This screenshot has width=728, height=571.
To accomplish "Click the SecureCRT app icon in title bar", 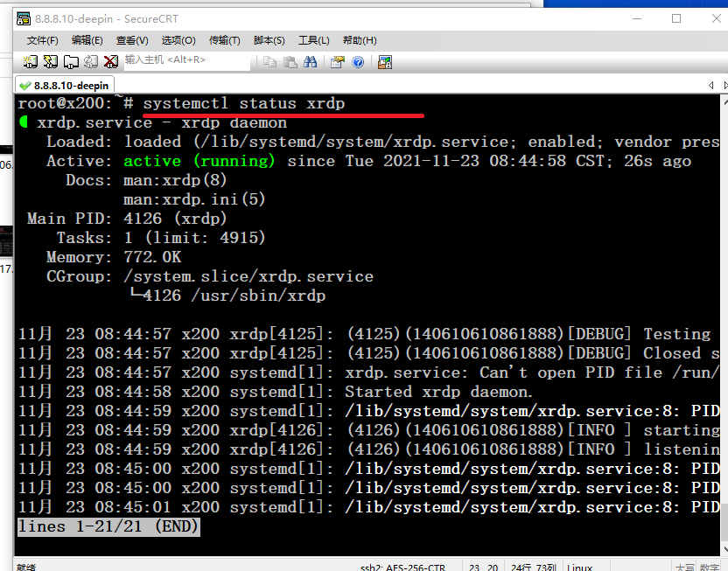I will coord(24,18).
